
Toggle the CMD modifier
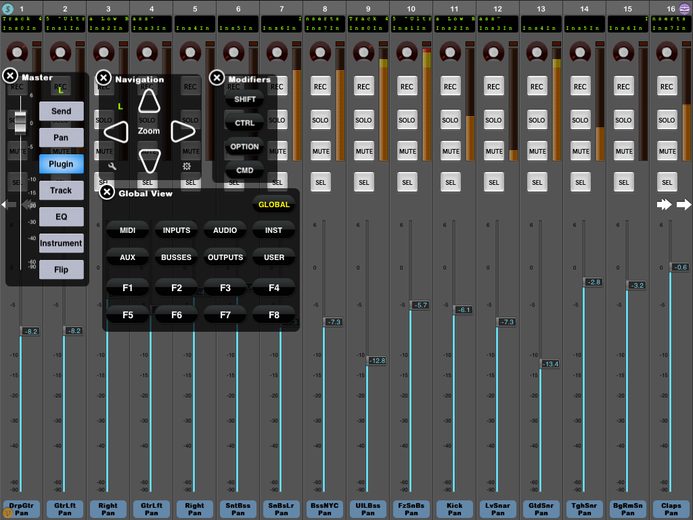tap(245, 170)
